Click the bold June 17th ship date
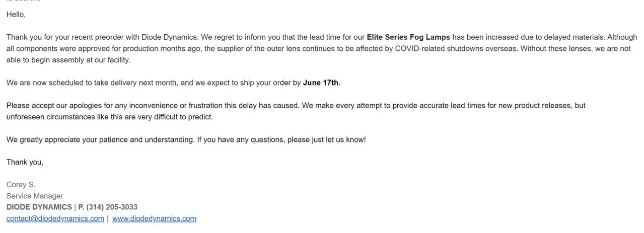Viewport: 644px width, 233px height. click(x=321, y=83)
